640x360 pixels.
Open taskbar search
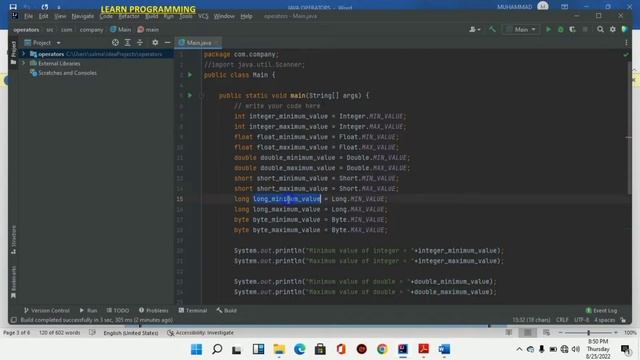[x=217, y=349]
